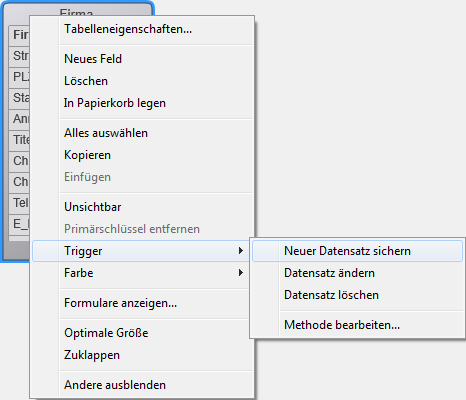
Task: Click the Unsichtbar option
Action: pyautogui.click(x=142, y=207)
